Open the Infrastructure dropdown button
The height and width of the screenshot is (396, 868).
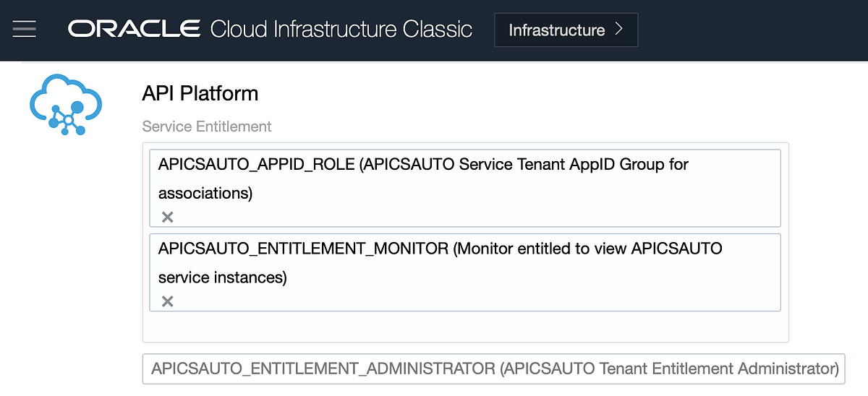566,30
